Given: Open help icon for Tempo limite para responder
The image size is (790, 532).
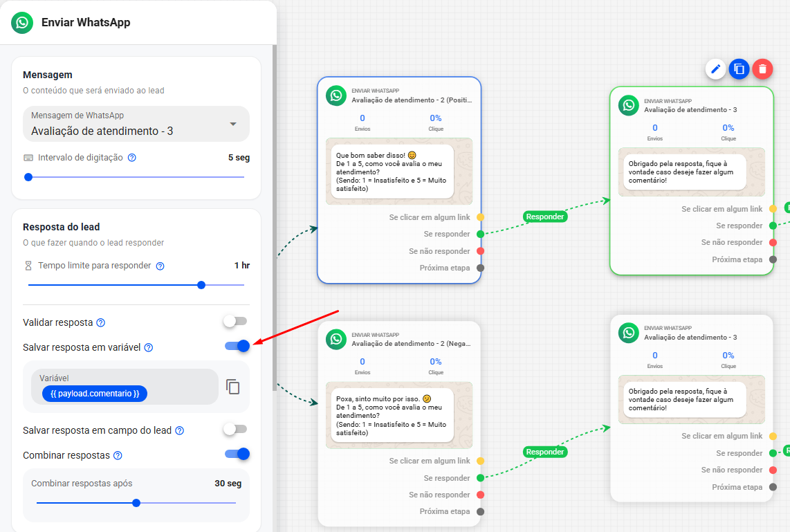Looking at the screenshot, I should point(160,266).
